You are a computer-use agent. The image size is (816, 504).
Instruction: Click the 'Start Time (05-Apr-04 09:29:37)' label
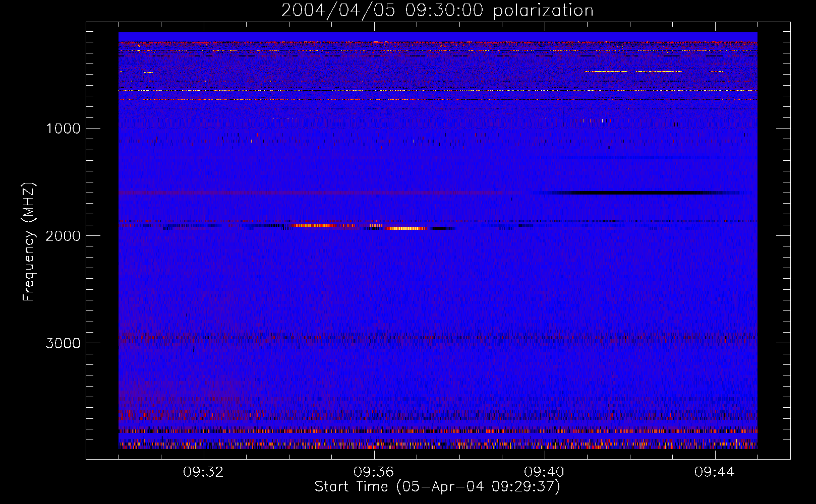click(437, 487)
